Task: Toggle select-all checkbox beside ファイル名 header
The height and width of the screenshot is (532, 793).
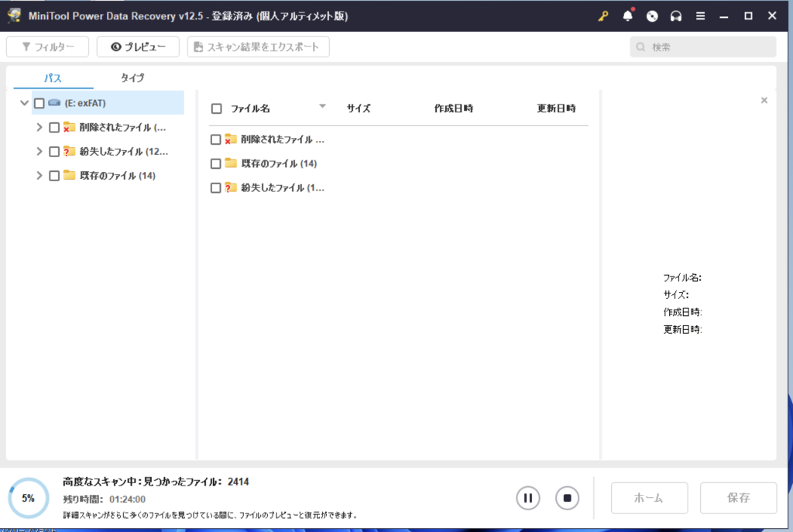Action: tap(217, 108)
